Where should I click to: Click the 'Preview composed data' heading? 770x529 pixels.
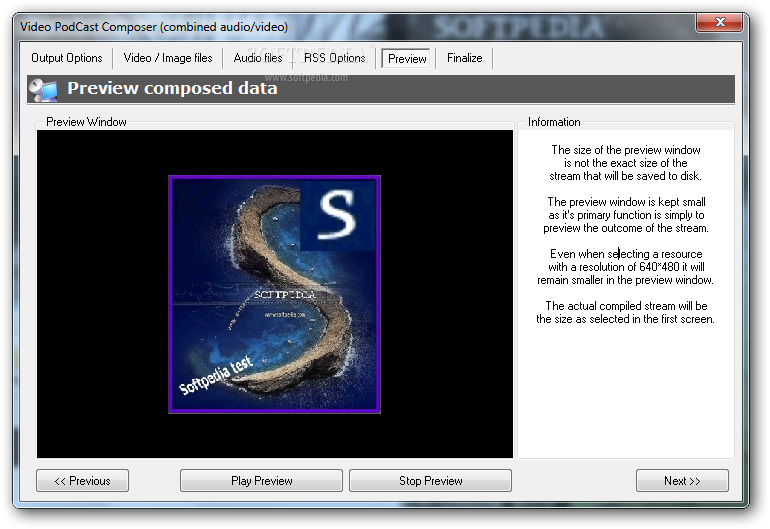coord(172,88)
